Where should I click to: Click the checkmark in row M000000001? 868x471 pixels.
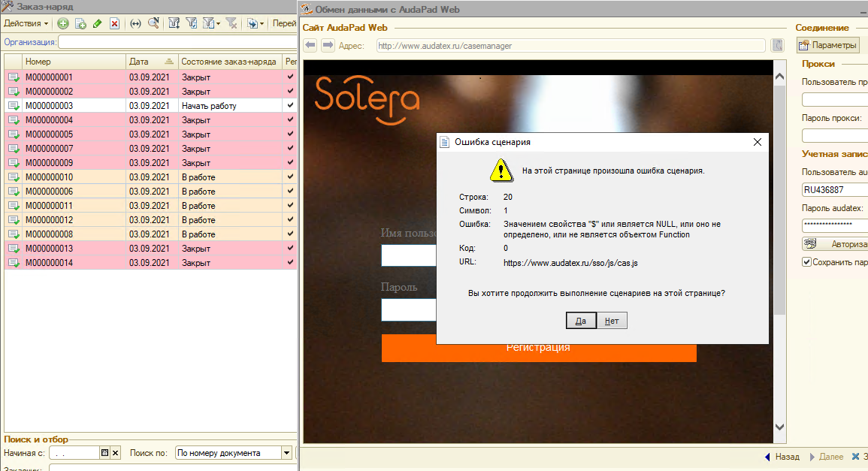(290, 77)
